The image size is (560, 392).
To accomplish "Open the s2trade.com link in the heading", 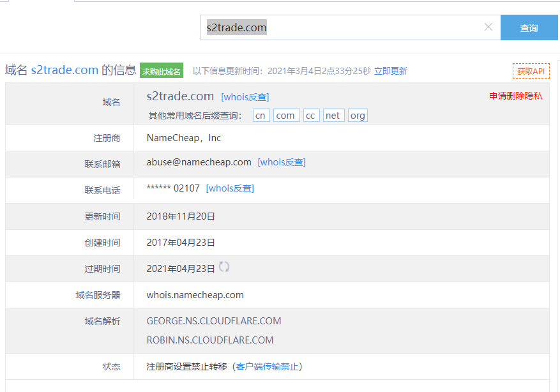I will [x=64, y=70].
